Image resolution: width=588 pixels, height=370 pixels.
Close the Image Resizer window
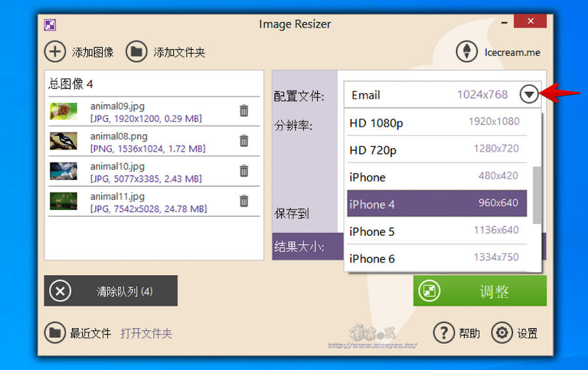coord(531,21)
